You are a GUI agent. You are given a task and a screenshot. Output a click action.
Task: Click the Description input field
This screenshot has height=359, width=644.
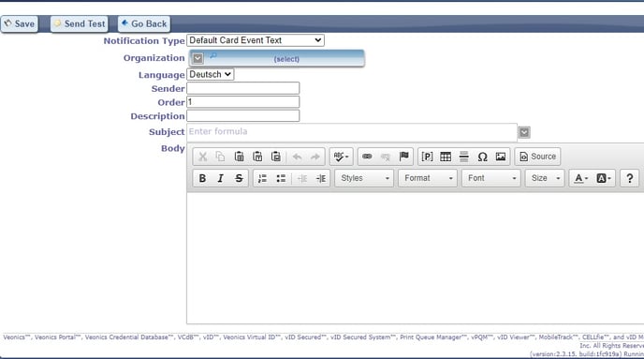243,116
